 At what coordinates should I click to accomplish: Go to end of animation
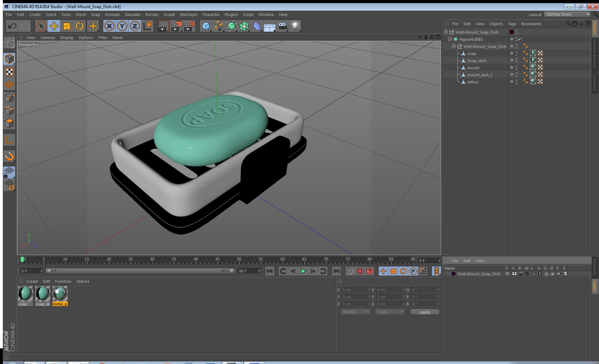click(x=336, y=271)
